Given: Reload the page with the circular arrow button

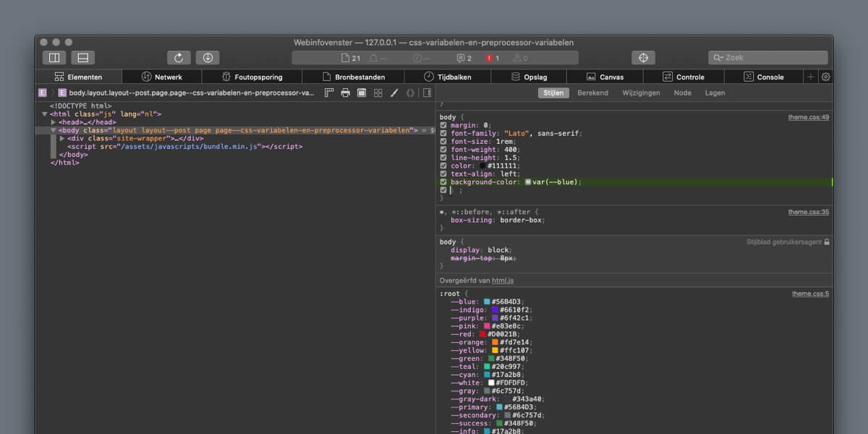Looking at the screenshot, I should 179,58.
